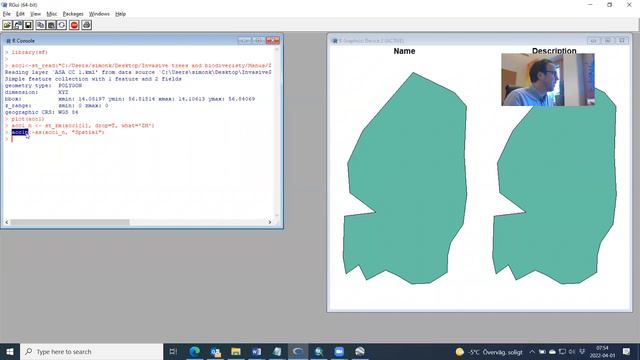Open the Edit menu

click(20, 14)
